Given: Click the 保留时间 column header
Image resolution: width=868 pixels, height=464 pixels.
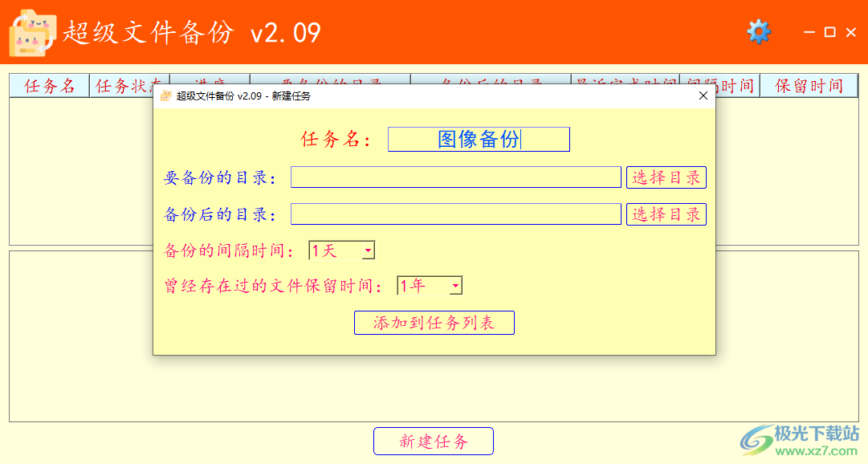Looking at the screenshot, I should point(809,84).
